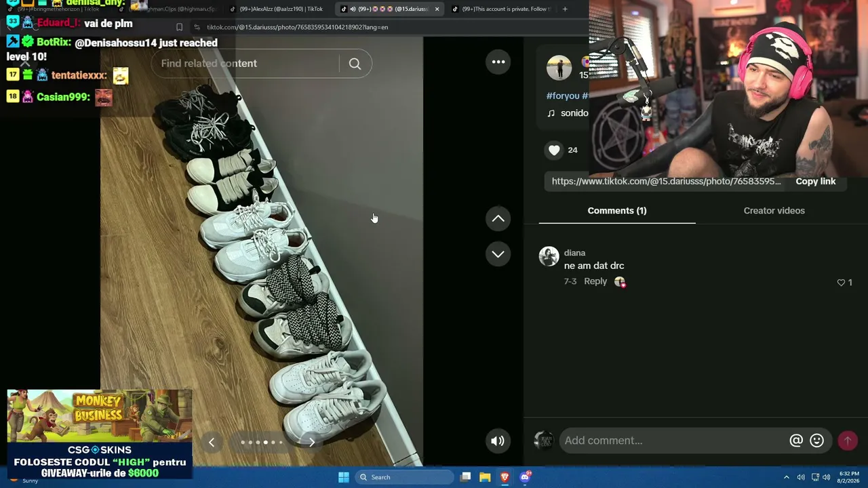The height and width of the screenshot is (488, 868).
Task: Switch to the AlexAlzz TikTok browser tab
Action: pos(277,9)
